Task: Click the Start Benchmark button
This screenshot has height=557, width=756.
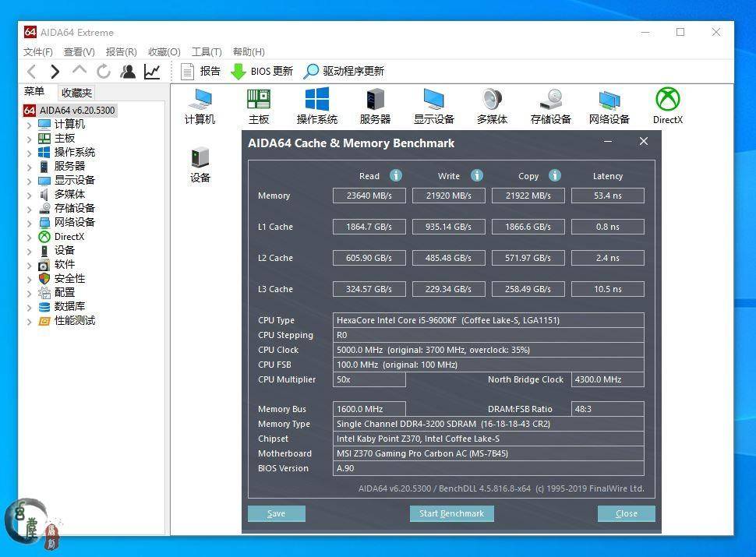Action: [452, 513]
